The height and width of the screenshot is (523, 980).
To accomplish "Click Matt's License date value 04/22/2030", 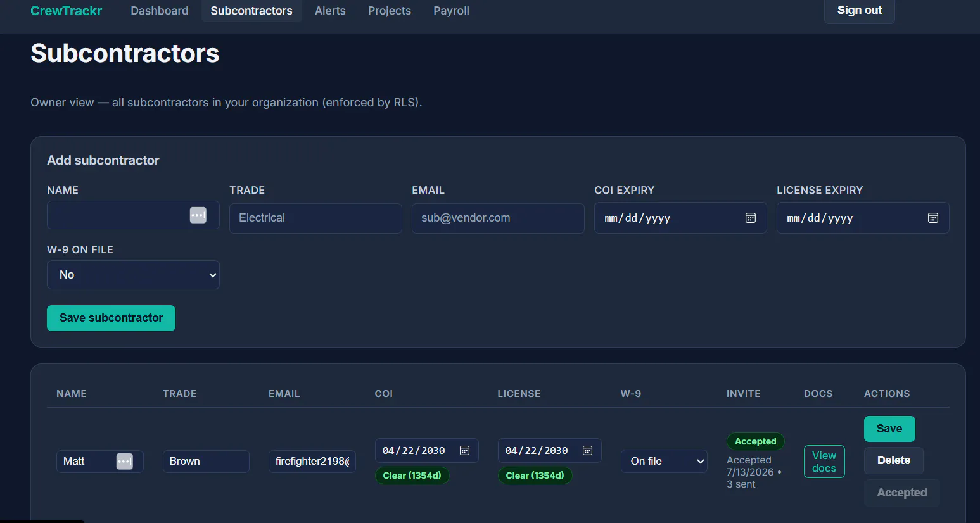I will (537, 451).
